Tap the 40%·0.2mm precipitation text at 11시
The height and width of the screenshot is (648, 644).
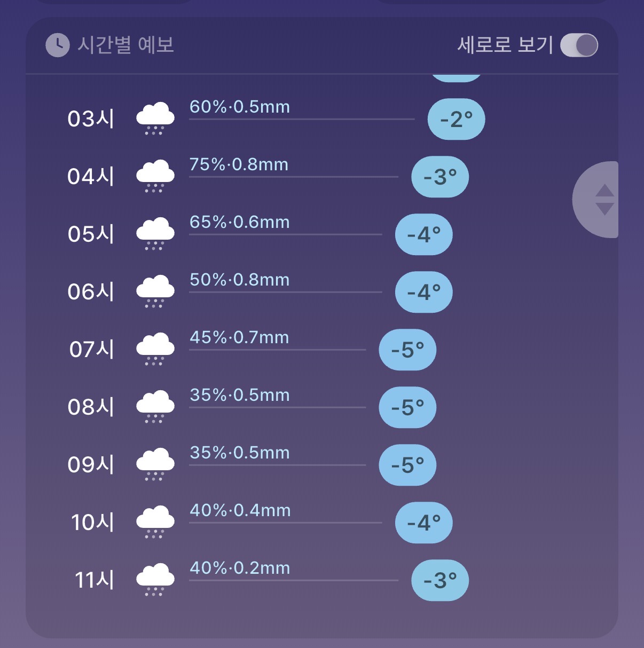click(240, 568)
